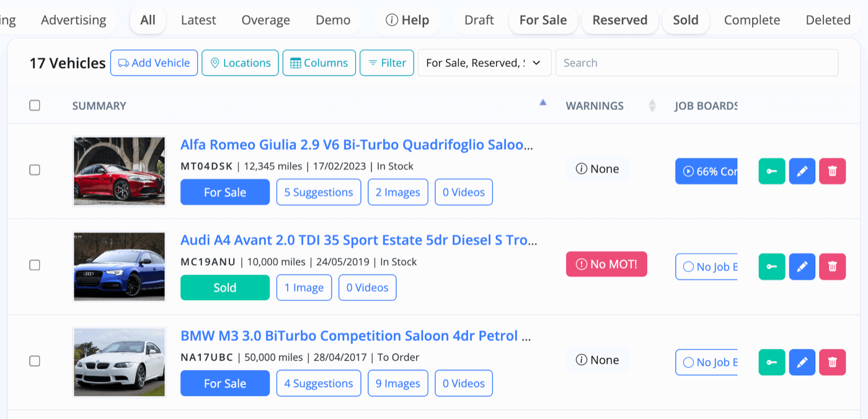Open the Help button
The image size is (868, 419).
tap(407, 20)
